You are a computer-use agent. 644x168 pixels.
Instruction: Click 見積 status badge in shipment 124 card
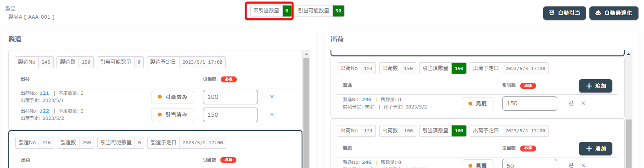[x=477, y=164]
